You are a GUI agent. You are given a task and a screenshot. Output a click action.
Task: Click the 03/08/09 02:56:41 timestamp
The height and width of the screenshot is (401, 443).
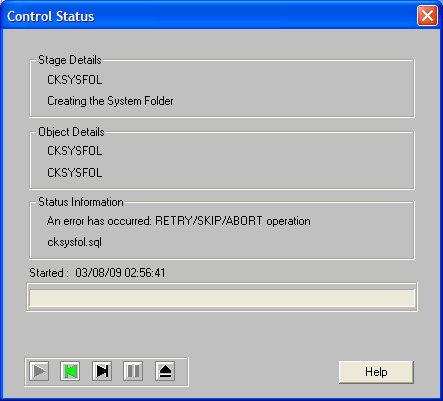120,273
